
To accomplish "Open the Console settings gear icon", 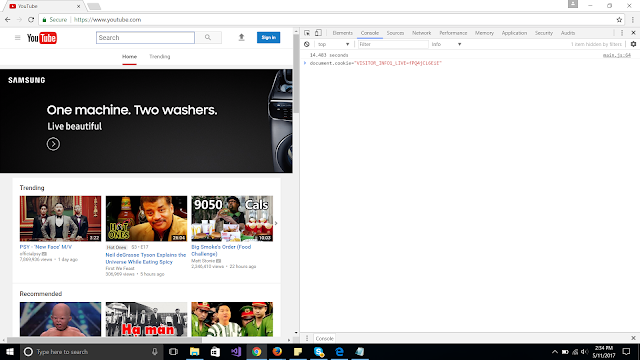I will coord(633,44).
